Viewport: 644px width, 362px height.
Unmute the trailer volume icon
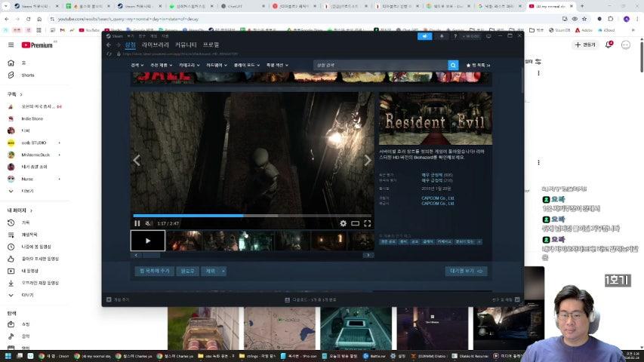148,223
